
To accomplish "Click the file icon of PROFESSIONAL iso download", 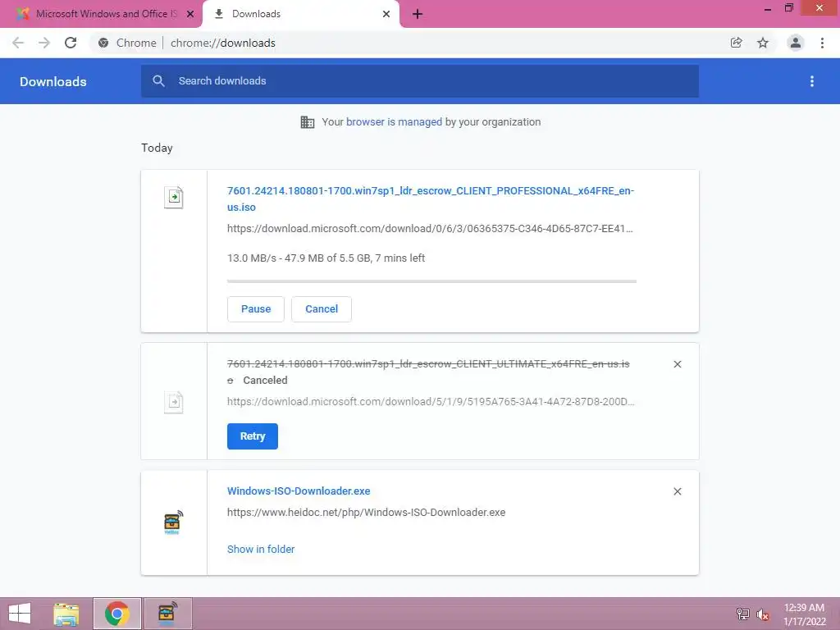I will coord(174,197).
